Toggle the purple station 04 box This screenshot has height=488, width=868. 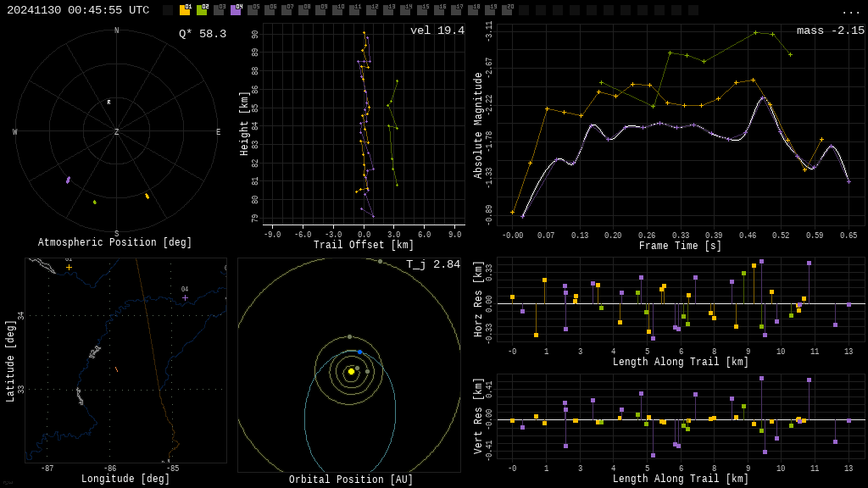(x=236, y=9)
